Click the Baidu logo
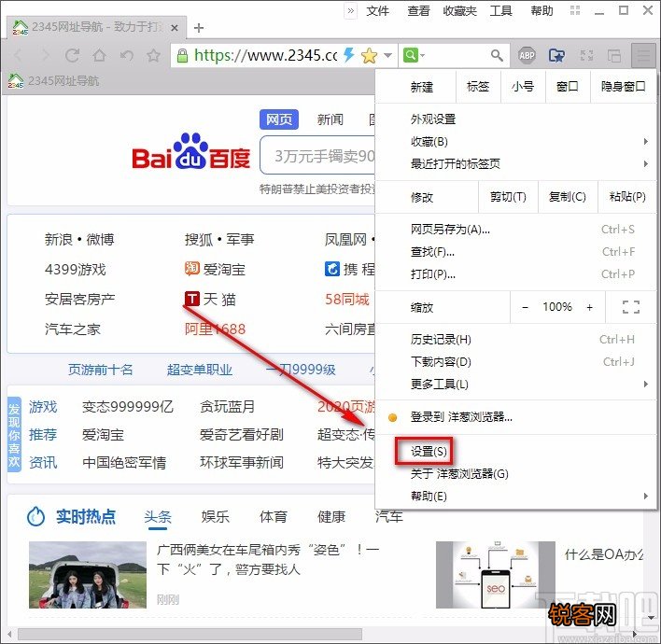Viewport: 661px width, 644px height. pos(191,152)
